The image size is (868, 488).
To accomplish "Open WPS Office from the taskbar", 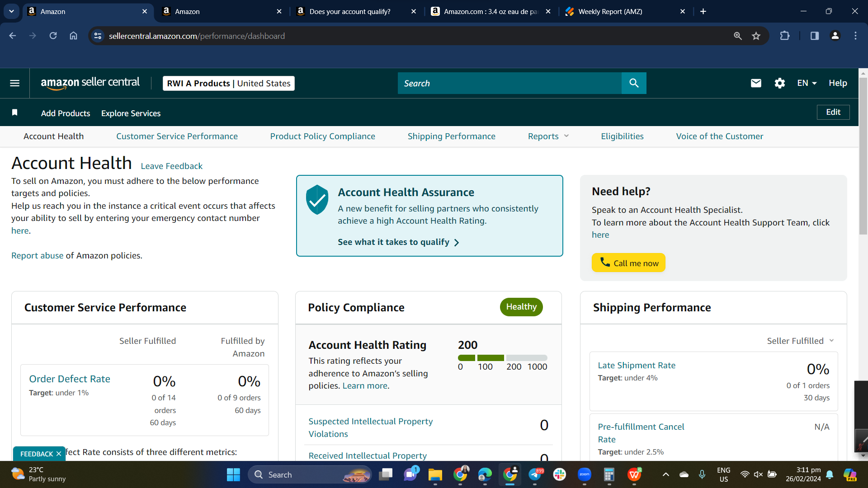I will click(x=634, y=474).
